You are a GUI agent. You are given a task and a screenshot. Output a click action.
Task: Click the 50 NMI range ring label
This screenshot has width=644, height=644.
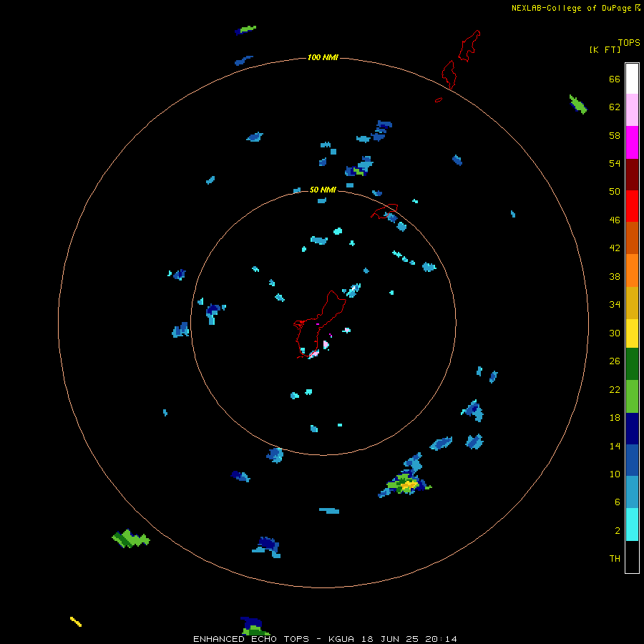(323, 190)
